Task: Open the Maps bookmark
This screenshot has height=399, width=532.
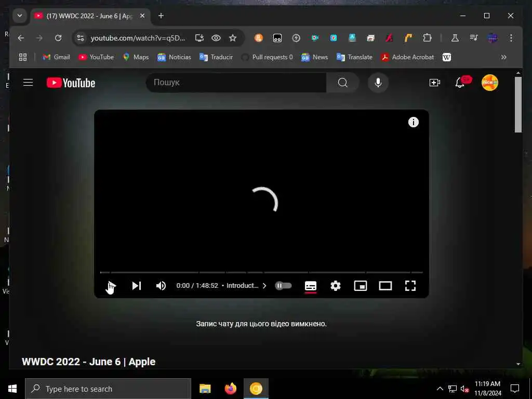Action: pos(136,57)
